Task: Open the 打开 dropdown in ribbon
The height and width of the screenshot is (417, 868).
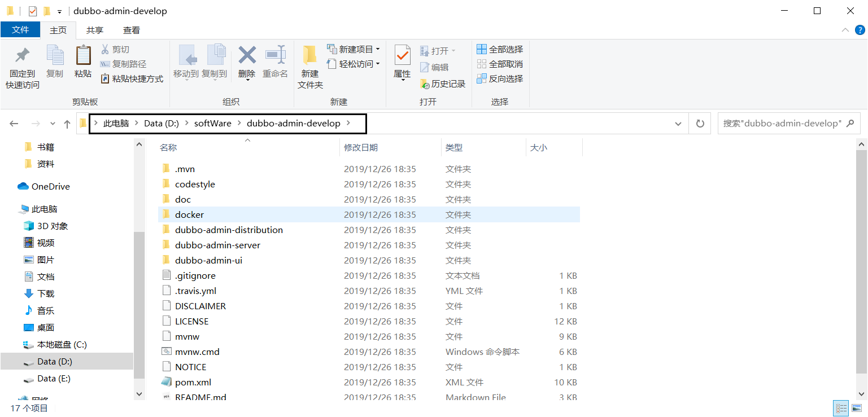Action: coord(438,51)
